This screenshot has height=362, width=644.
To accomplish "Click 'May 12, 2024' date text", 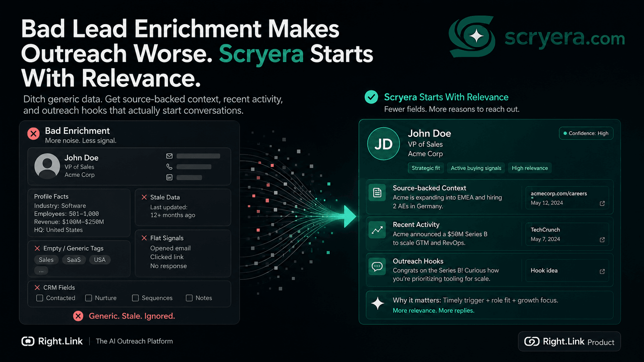I will tap(547, 203).
